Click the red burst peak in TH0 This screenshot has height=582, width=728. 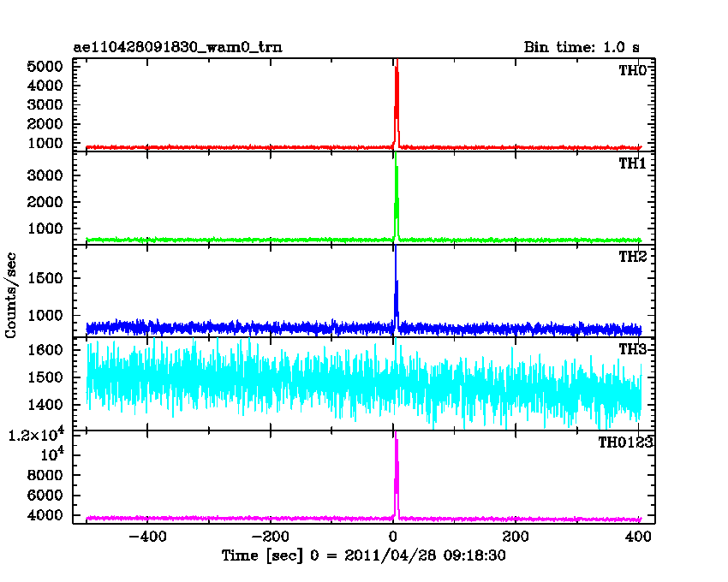(397, 102)
